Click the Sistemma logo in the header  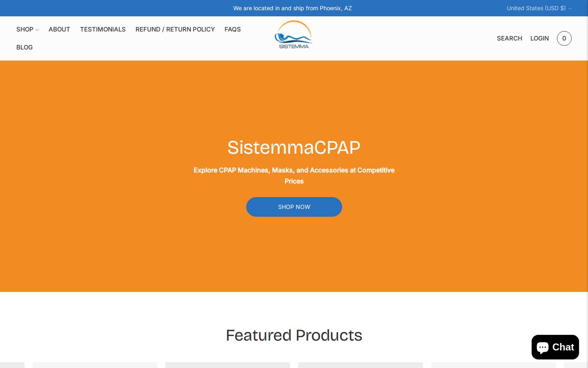click(x=294, y=35)
